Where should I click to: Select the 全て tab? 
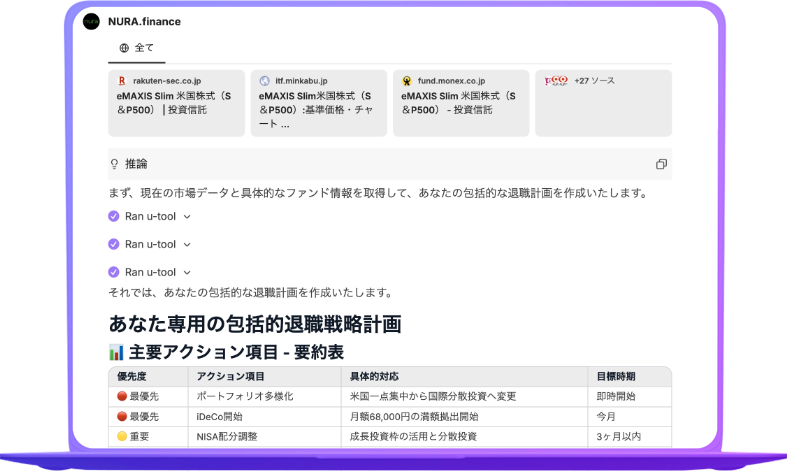point(136,47)
